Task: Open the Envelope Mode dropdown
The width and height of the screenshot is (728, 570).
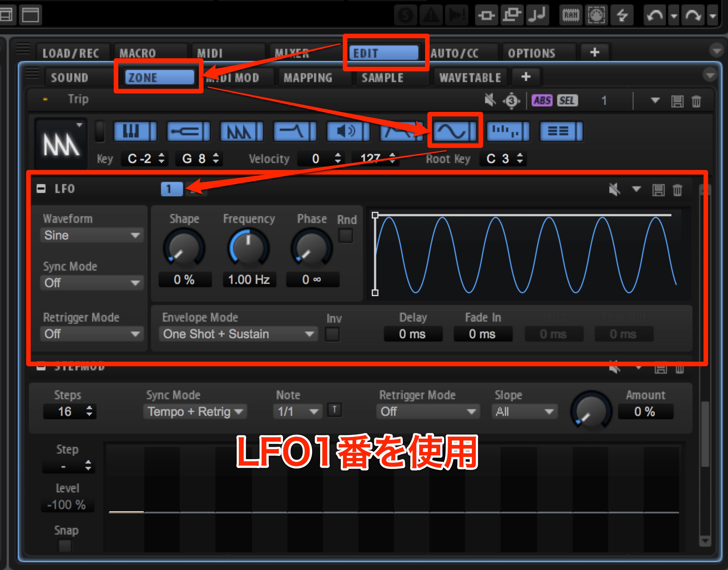Action: [238, 334]
